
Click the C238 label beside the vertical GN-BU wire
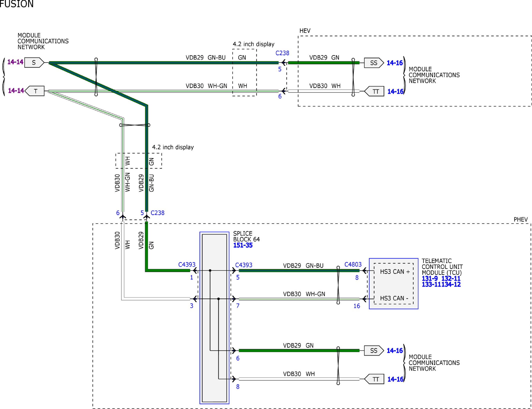(x=157, y=213)
